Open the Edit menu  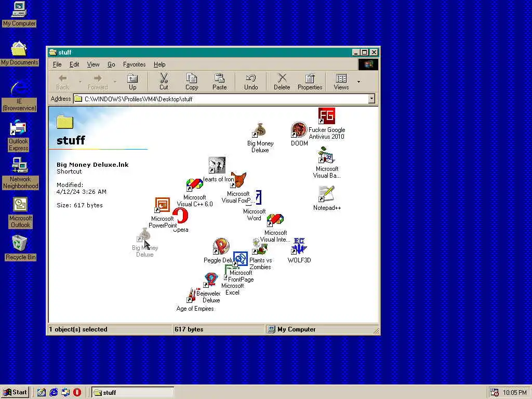tap(74, 64)
